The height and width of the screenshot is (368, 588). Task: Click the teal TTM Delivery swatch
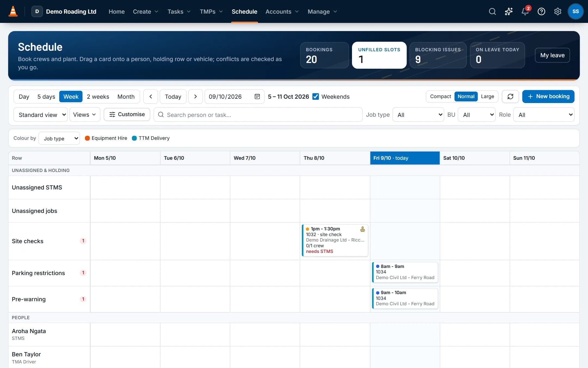tap(134, 138)
